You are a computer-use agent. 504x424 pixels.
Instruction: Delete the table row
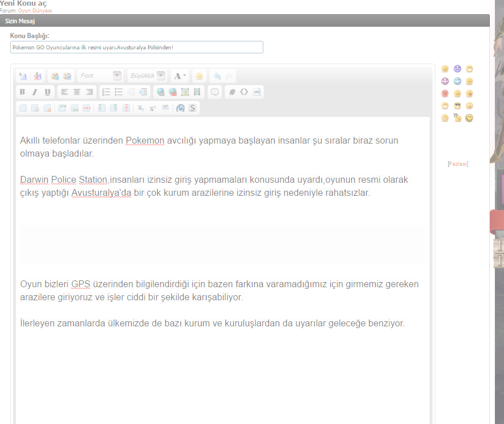87,108
